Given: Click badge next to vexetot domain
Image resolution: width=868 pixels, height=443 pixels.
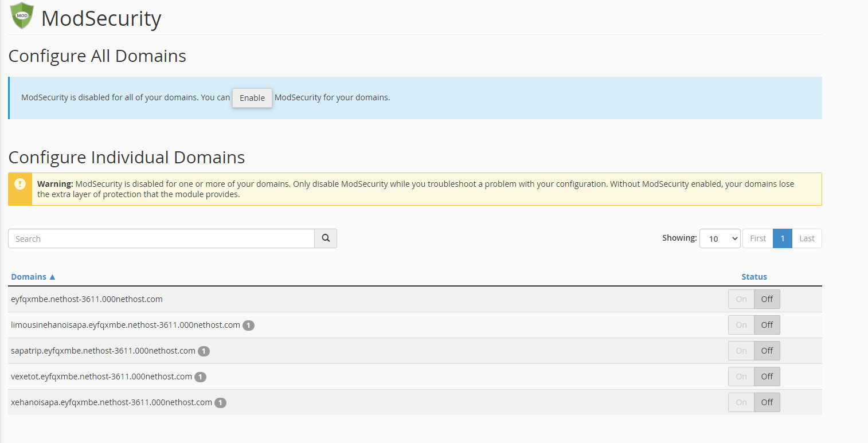Looking at the screenshot, I should 200,377.
